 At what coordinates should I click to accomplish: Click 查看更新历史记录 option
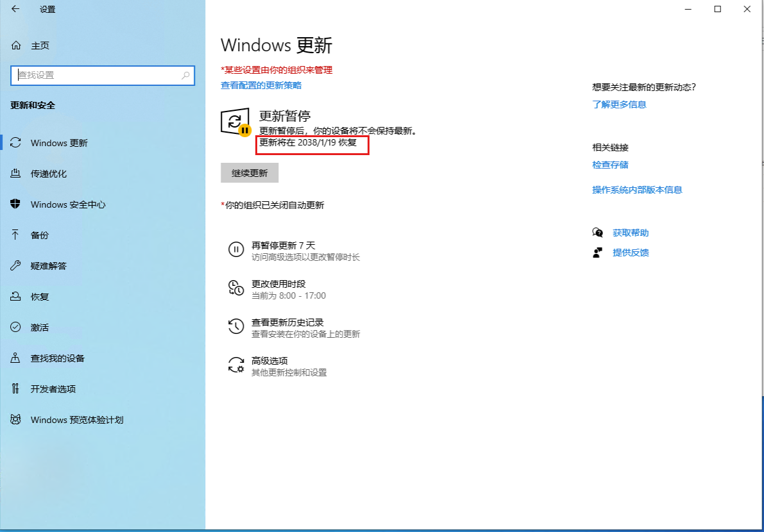coord(294,328)
